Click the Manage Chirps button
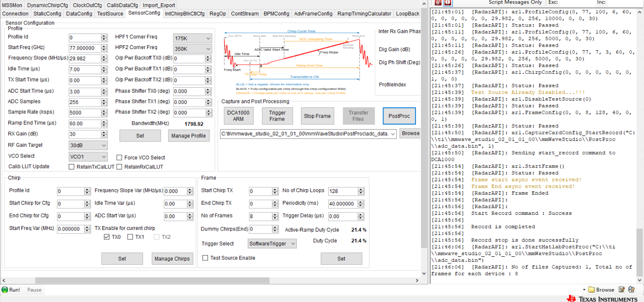 point(172,259)
